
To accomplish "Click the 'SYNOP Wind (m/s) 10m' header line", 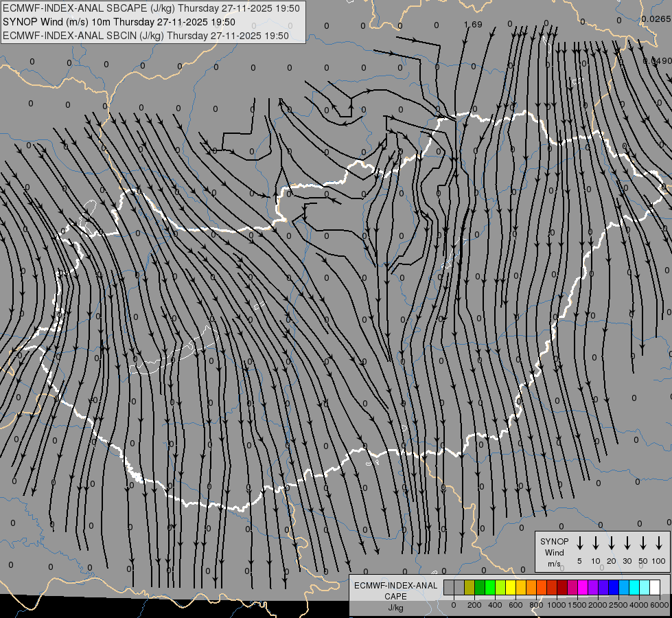I will [x=119, y=22].
